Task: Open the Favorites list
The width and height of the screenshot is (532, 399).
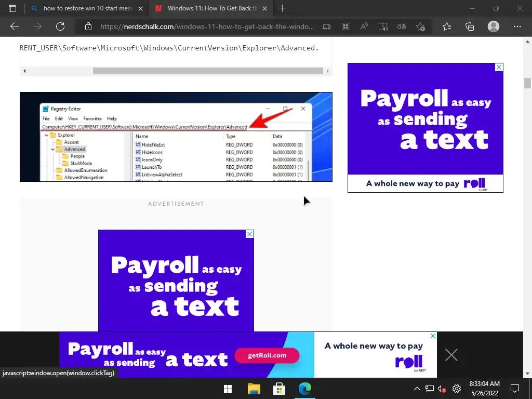Action: click(447, 26)
